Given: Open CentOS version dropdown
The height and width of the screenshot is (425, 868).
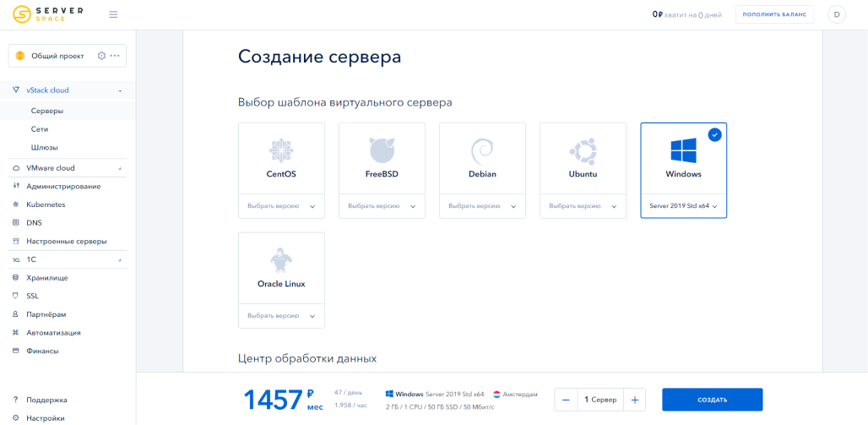Looking at the screenshot, I should [x=281, y=206].
